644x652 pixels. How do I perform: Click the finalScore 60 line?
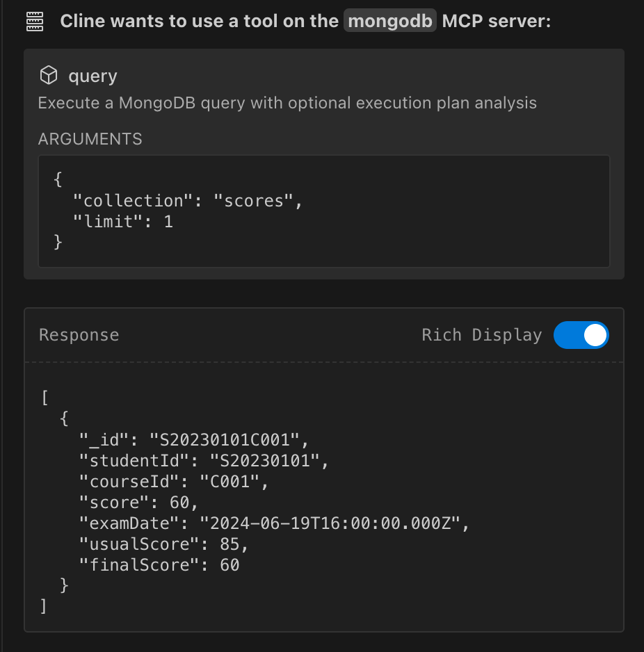click(159, 564)
